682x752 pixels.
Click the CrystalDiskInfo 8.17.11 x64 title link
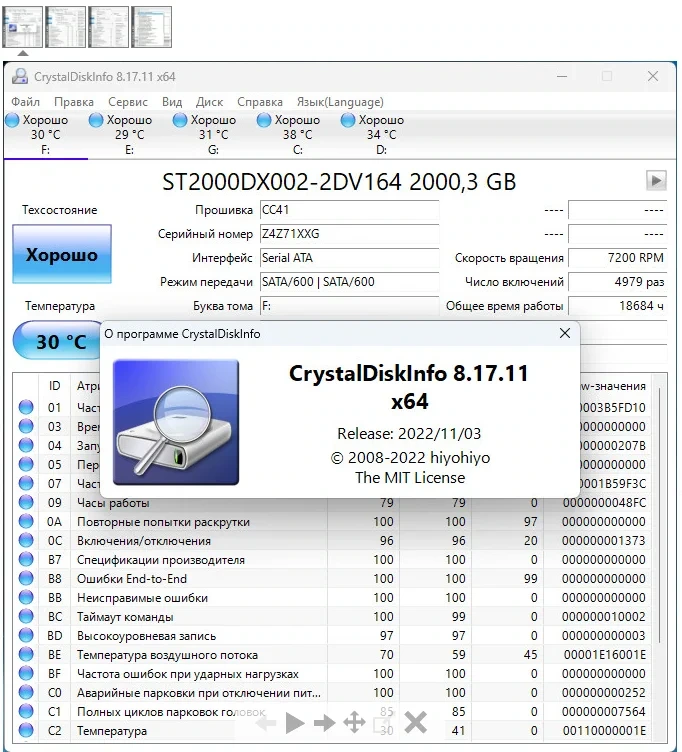coord(409,387)
